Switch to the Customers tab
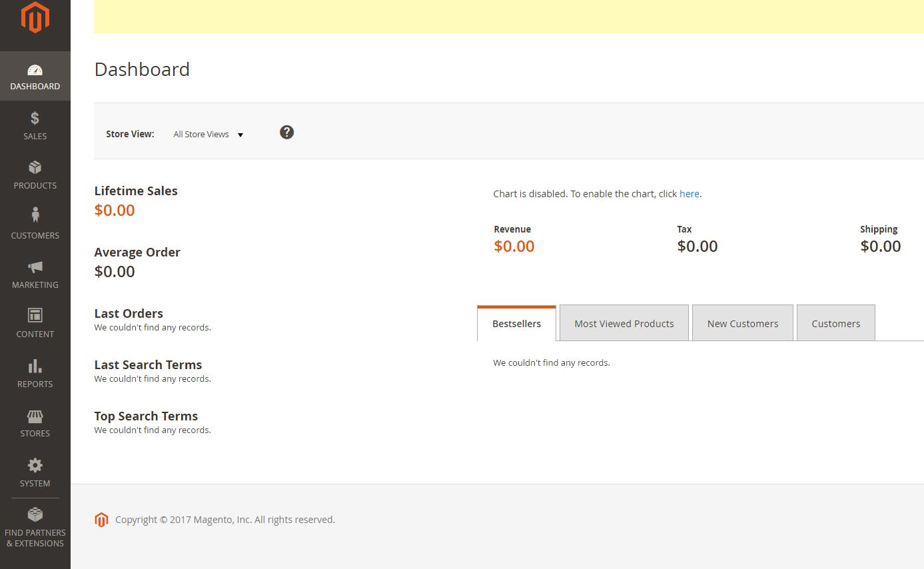The image size is (924, 569). click(836, 324)
